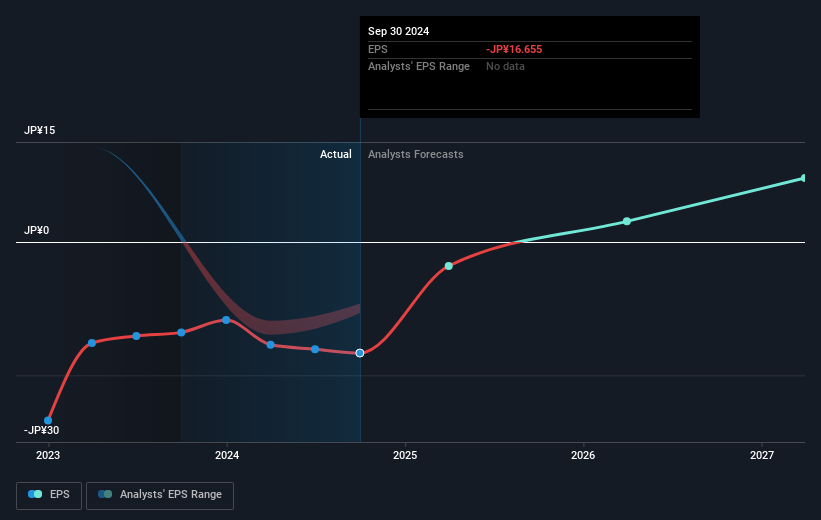Click the early 2023 EPS data point at -JP¥30
821x520 pixels.
tap(48, 420)
